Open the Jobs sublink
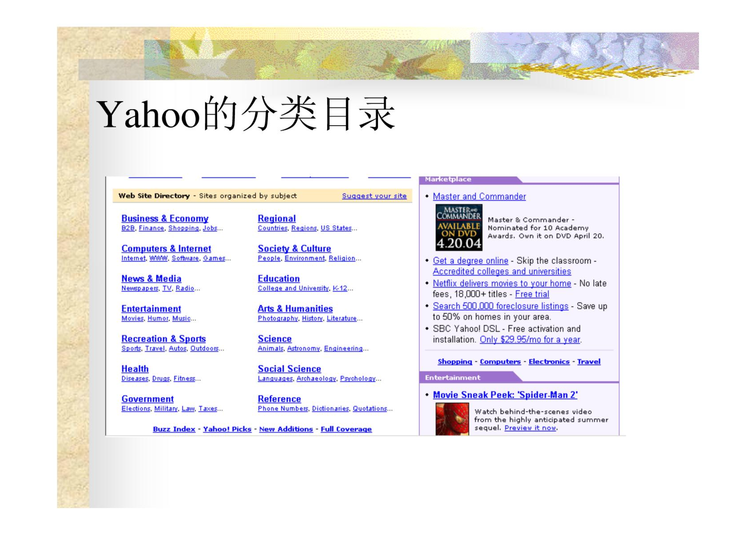756x535 pixels. tap(210, 228)
